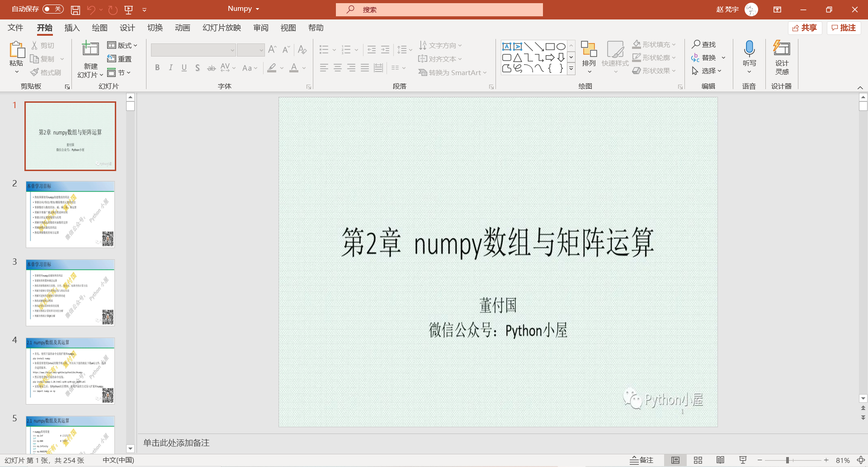
Task: Click the Convert to SmartArt icon
Action: (x=452, y=72)
